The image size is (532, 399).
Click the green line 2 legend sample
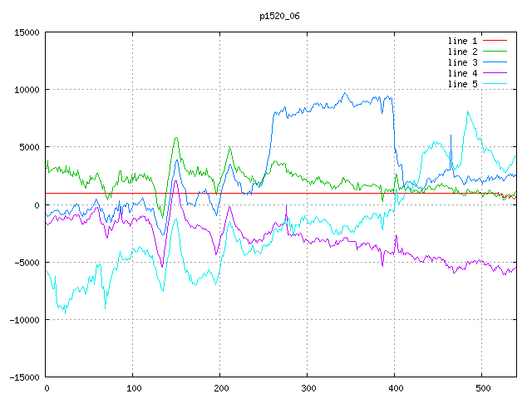coord(495,52)
